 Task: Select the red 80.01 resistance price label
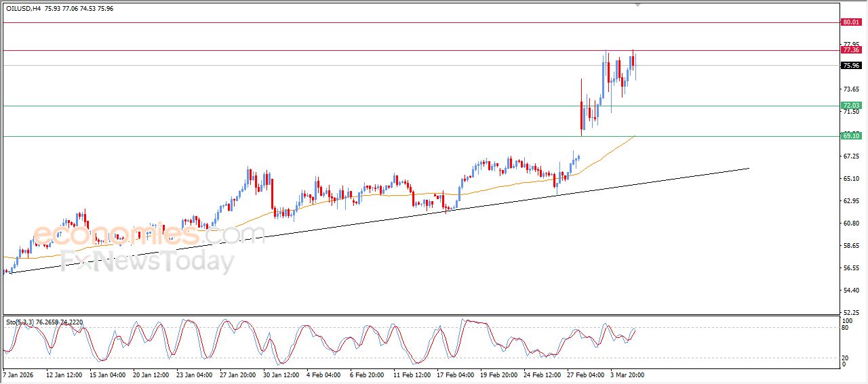click(851, 22)
